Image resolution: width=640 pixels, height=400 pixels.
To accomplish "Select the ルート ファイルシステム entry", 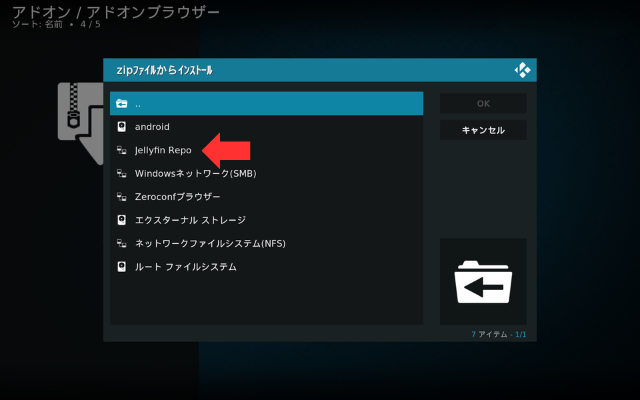I will click(x=185, y=267).
